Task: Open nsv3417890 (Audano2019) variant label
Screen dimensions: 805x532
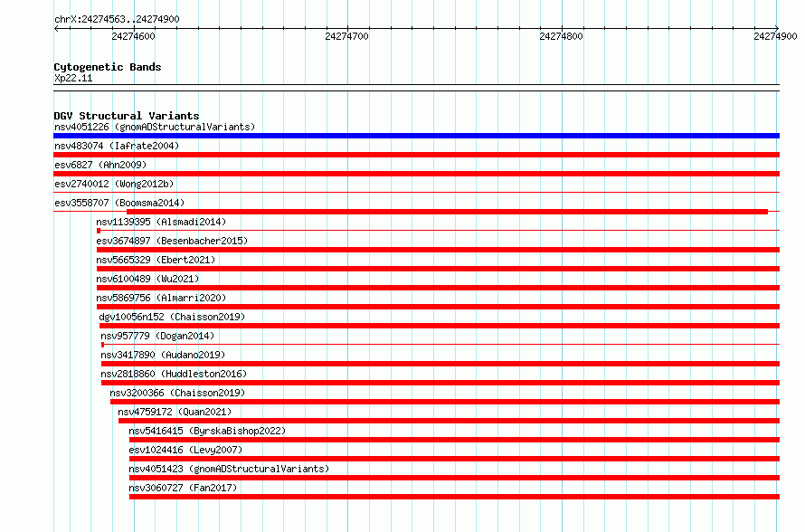Action: [x=163, y=355]
